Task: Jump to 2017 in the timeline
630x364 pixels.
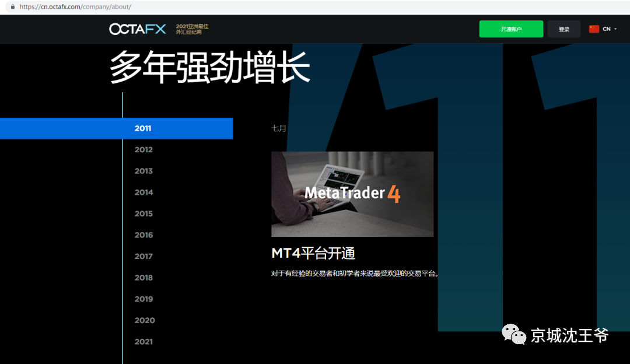Action: (143, 256)
